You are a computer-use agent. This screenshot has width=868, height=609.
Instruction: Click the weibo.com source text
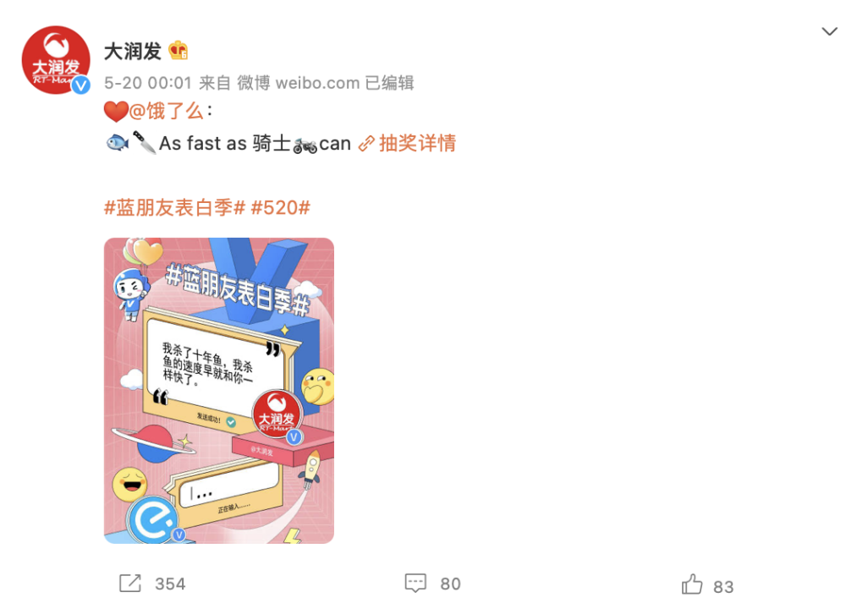(318, 83)
